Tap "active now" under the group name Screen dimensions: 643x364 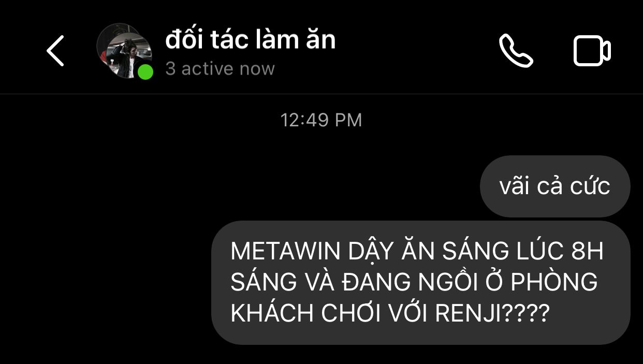pyautogui.click(x=228, y=69)
